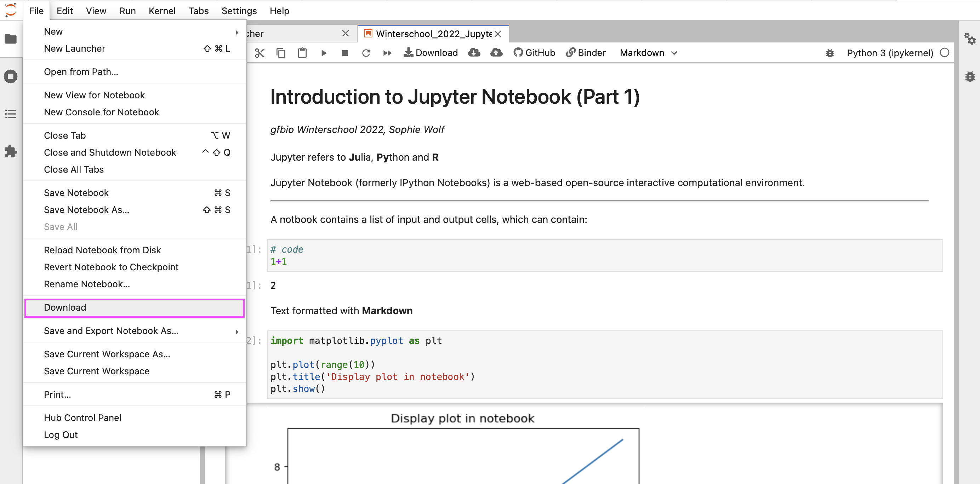Select New Console for Notebook
The image size is (980, 484).
[x=135, y=112]
